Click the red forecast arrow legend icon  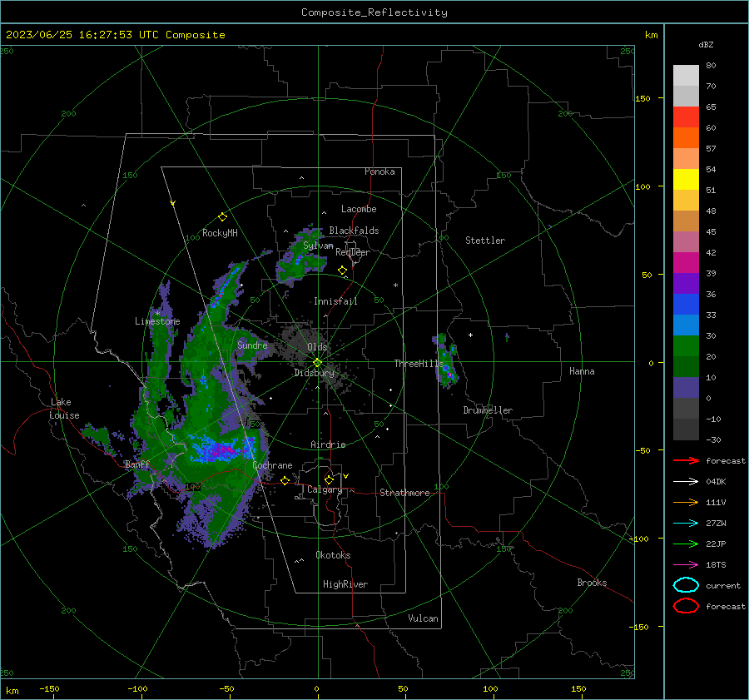(x=686, y=460)
